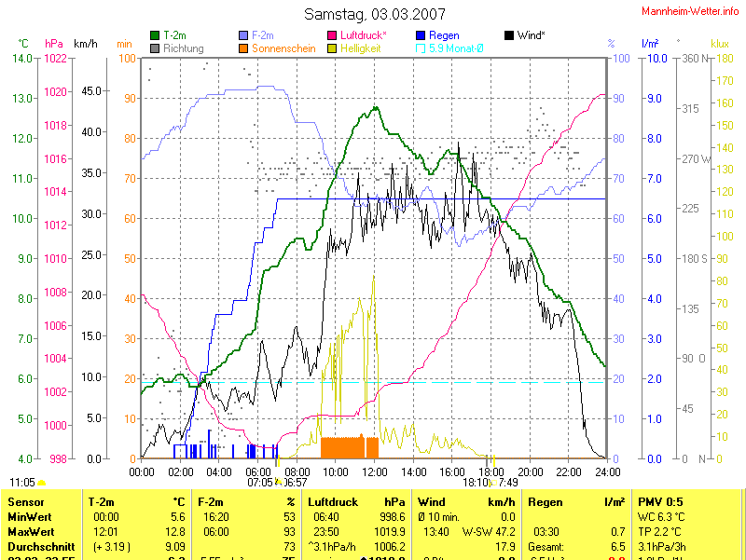Click the average wind value 17.9
Image resolution: width=746 pixels, height=560 pixels.
pyautogui.click(x=505, y=547)
